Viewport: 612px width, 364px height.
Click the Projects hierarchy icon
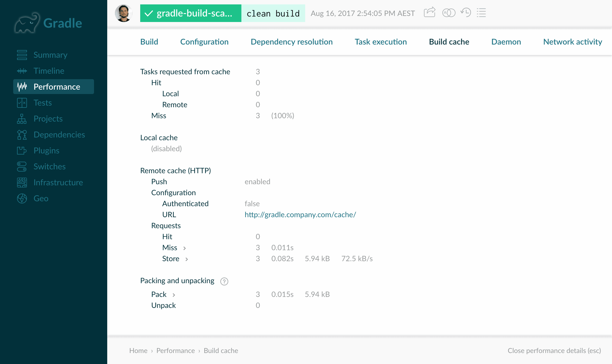pyautogui.click(x=22, y=119)
